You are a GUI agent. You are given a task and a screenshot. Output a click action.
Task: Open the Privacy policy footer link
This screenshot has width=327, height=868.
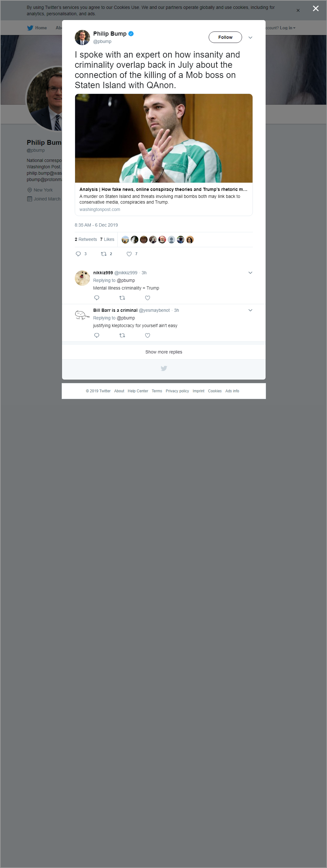point(177,391)
